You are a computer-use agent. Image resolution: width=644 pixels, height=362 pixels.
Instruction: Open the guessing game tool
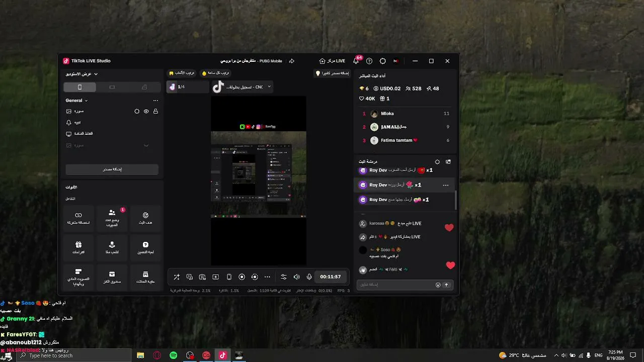click(145, 248)
